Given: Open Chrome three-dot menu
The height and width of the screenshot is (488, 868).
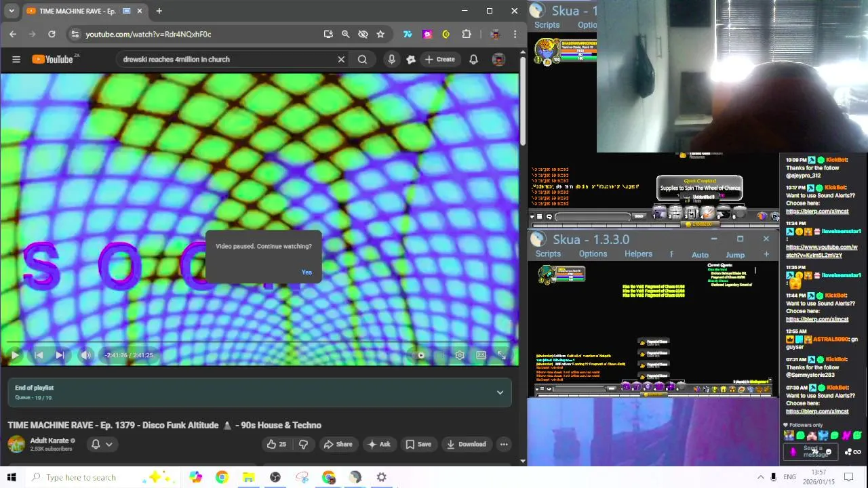Looking at the screenshot, I should [515, 34].
